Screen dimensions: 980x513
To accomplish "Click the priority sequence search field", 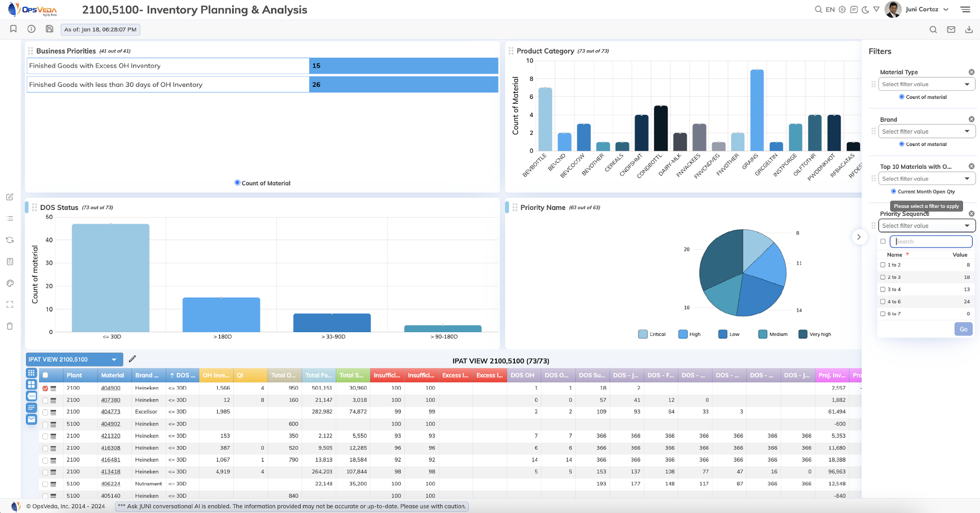I will pyautogui.click(x=931, y=242).
